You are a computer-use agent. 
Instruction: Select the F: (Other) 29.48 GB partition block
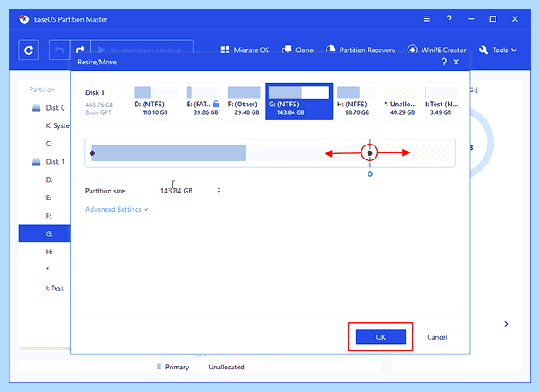(x=244, y=101)
